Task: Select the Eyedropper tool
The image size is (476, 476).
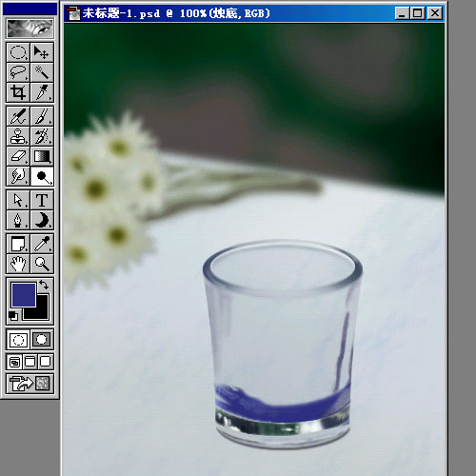Action: 42,244
